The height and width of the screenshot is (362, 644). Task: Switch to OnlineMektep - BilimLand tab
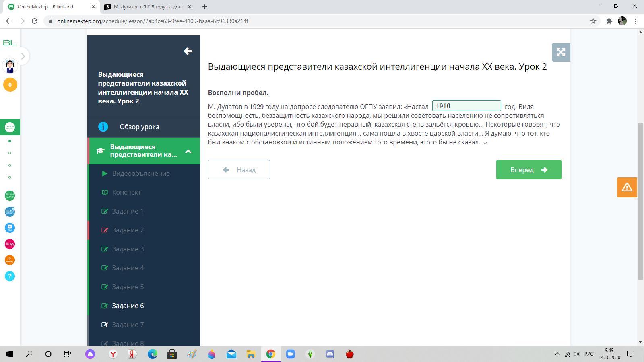point(51,7)
